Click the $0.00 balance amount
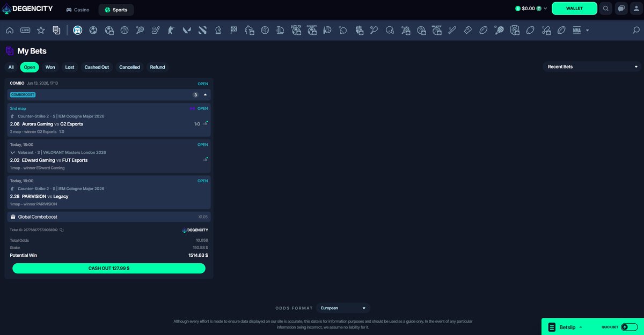 tap(529, 9)
